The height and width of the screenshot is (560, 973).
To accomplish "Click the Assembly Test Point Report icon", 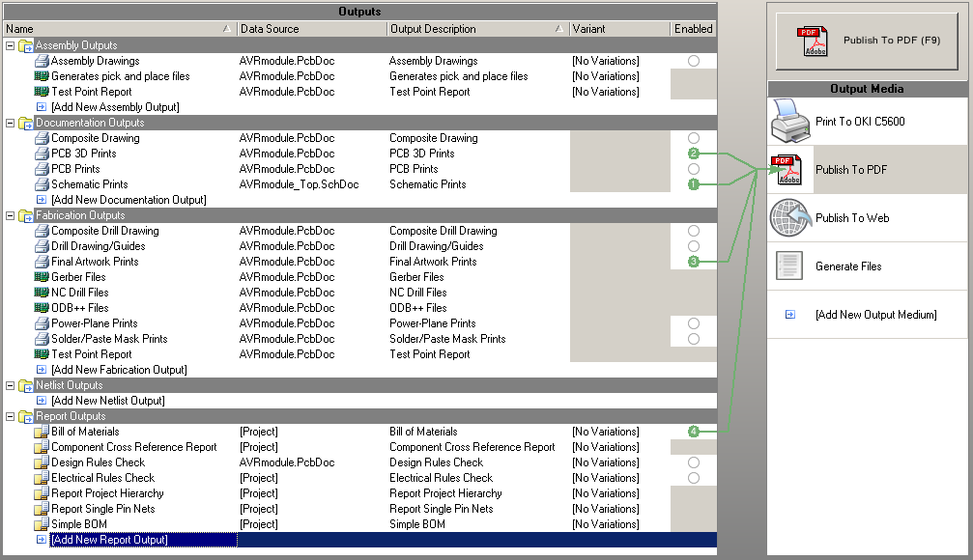I will (x=42, y=92).
